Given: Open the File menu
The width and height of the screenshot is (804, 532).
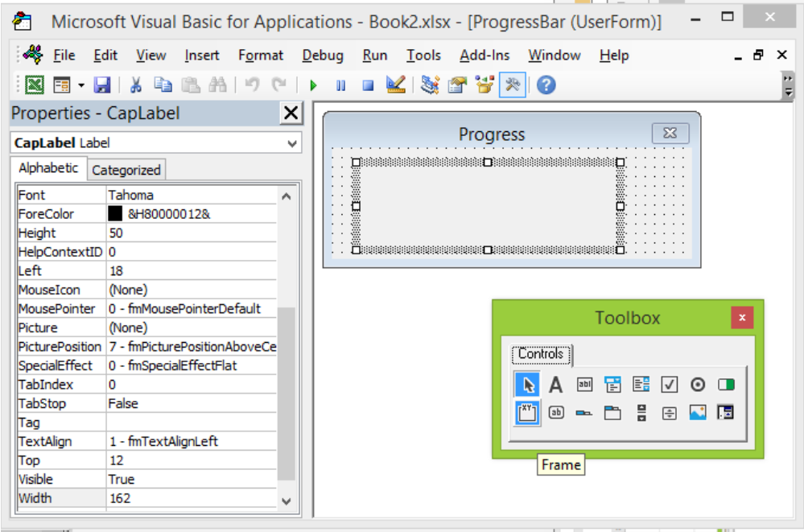Looking at the screenshot, I should click(64, 56).
